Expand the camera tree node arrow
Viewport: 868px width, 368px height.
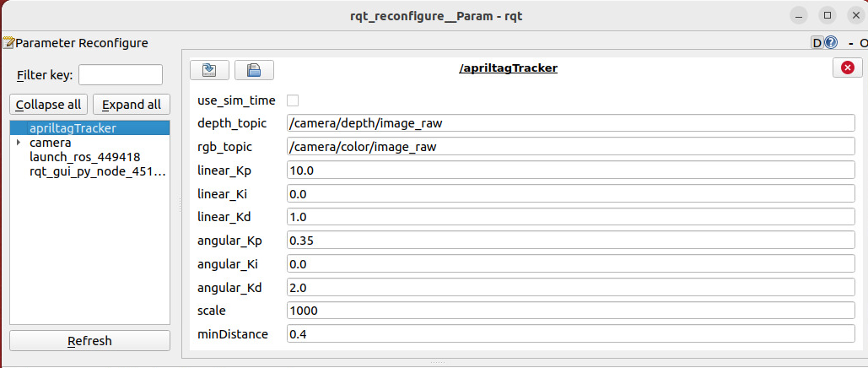point(19,143)
